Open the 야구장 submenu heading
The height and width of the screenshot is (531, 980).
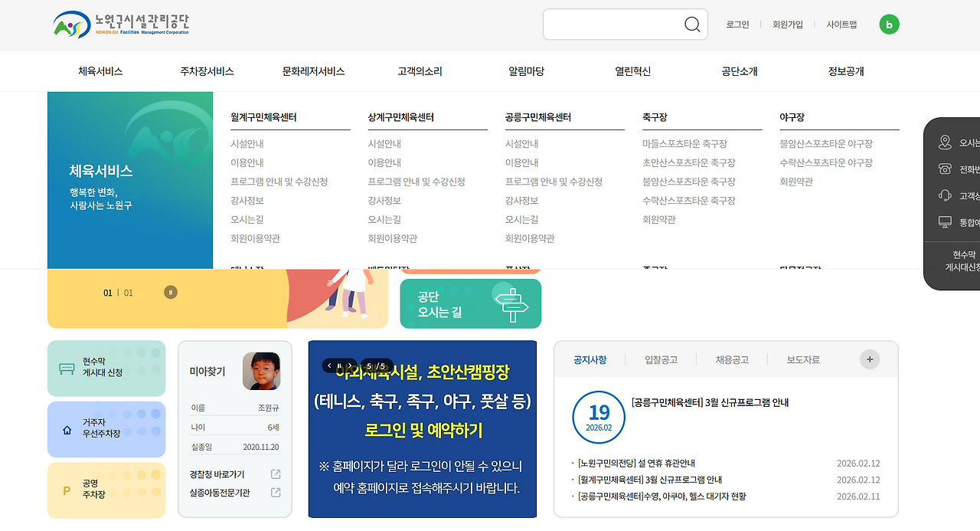click(792, 117)
